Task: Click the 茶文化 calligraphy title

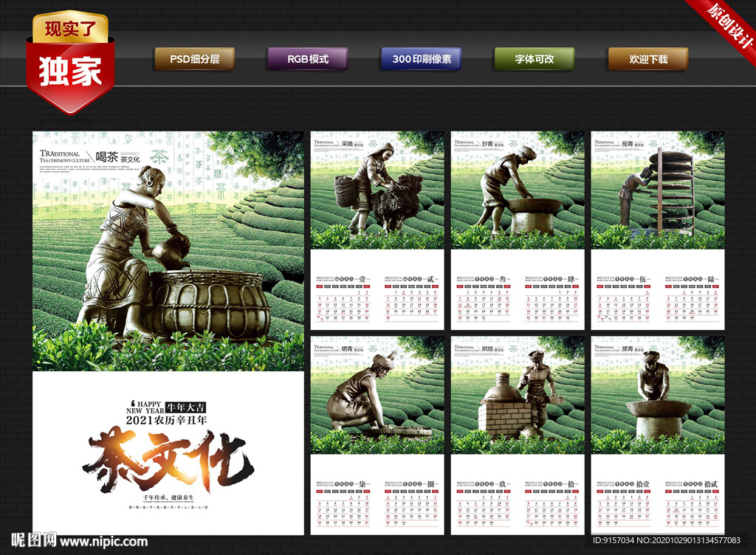Action: point(168,460)
